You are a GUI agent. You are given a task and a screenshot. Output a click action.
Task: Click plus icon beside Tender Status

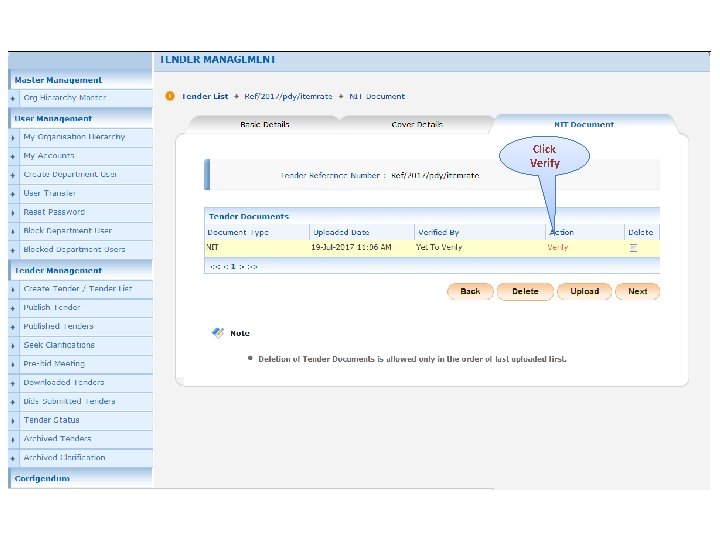pos(13,421)
